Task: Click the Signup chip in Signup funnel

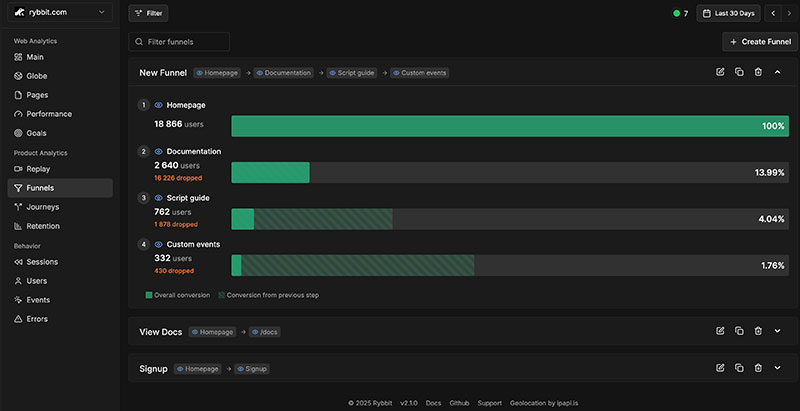Action: tap(252, 369)
